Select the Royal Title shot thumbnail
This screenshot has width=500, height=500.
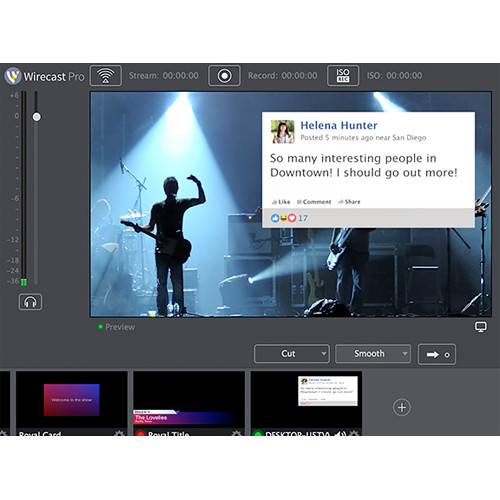[189, 400]
